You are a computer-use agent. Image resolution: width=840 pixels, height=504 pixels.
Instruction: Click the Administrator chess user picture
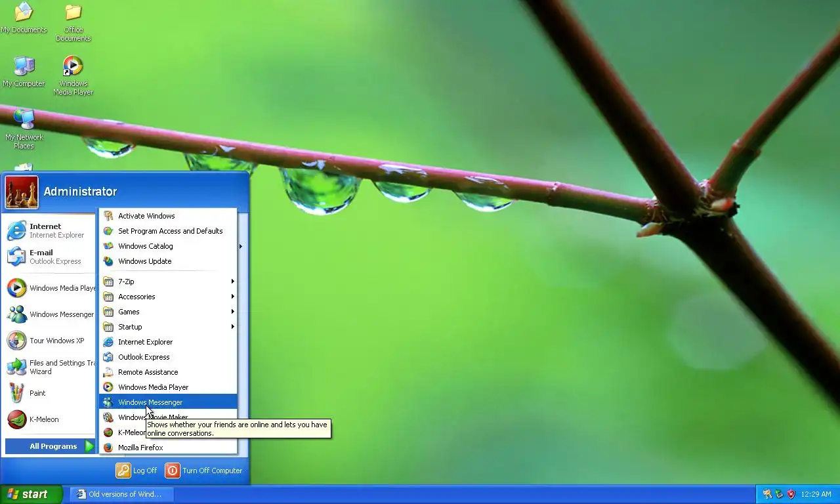[x=22, y=192]
